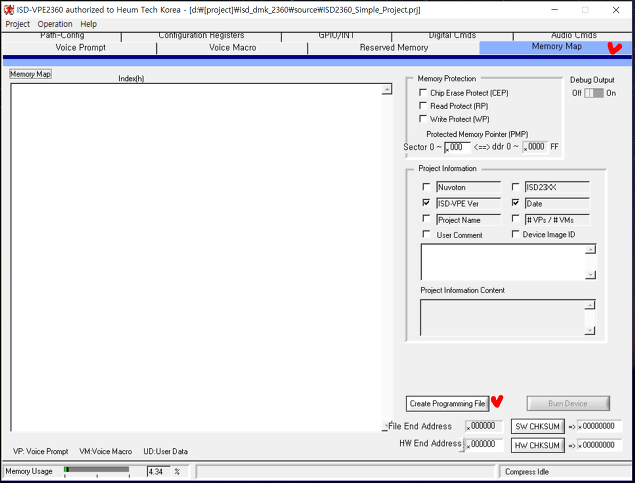Check the User Comment checkbox

426,234
